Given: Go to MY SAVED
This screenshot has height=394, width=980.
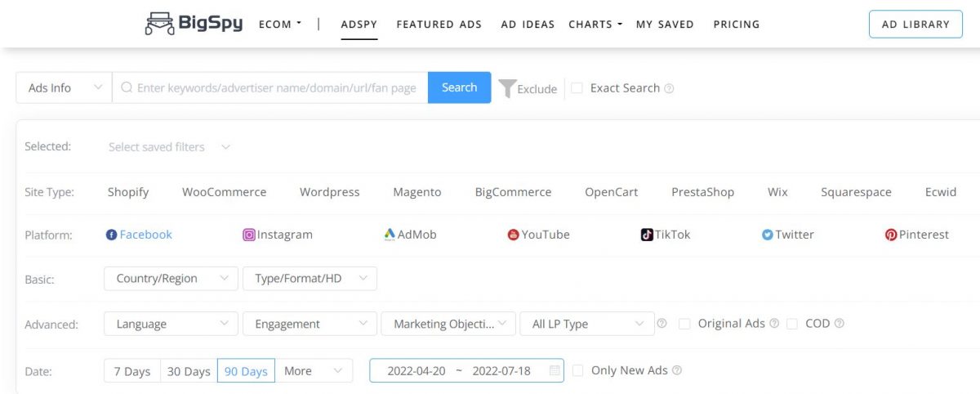Looking at the screenshot, I should (665, 25).
